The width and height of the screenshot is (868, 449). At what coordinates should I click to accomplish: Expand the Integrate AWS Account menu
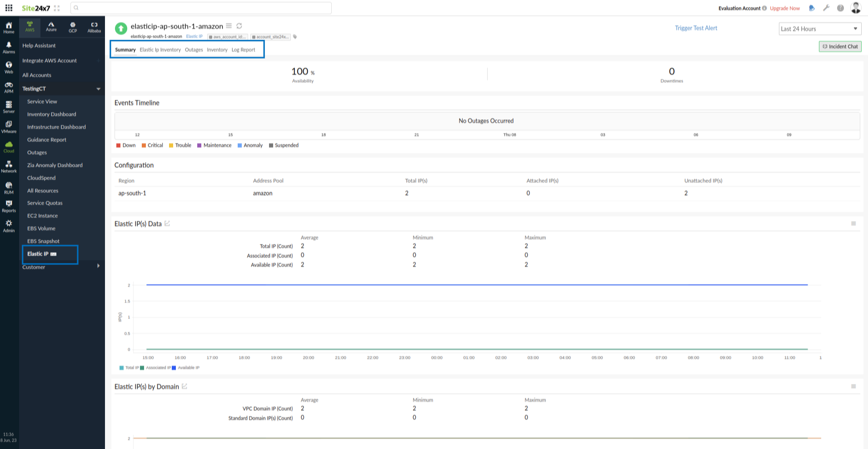click(x=99, y=61)
